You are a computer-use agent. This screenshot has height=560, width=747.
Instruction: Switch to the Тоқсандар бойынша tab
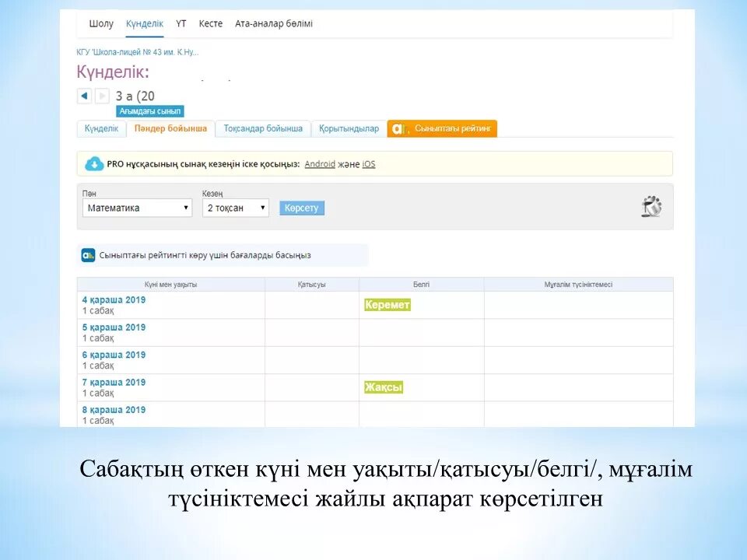[263, 128]
